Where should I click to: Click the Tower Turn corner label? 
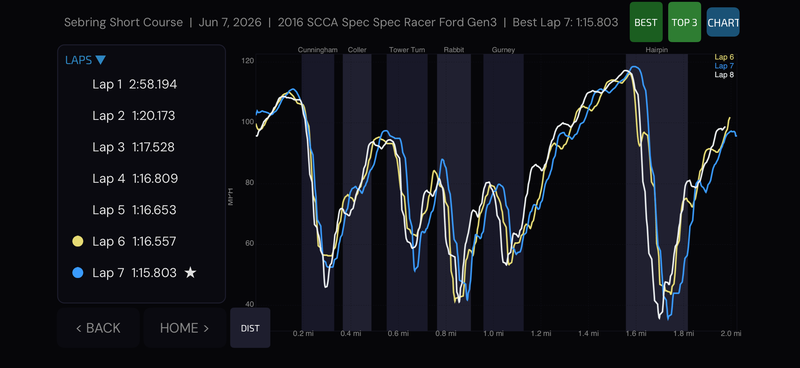[x=407, y=50]
